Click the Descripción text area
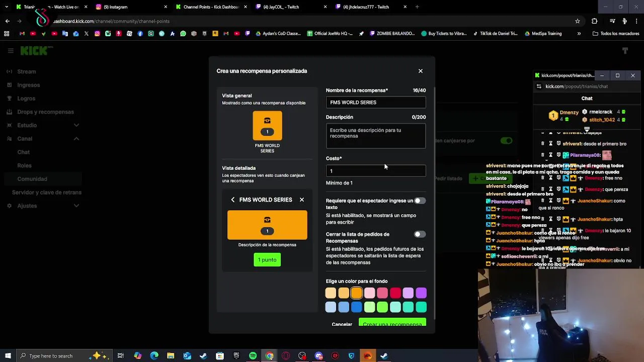 pyautogui.click(x=376, y=136)
